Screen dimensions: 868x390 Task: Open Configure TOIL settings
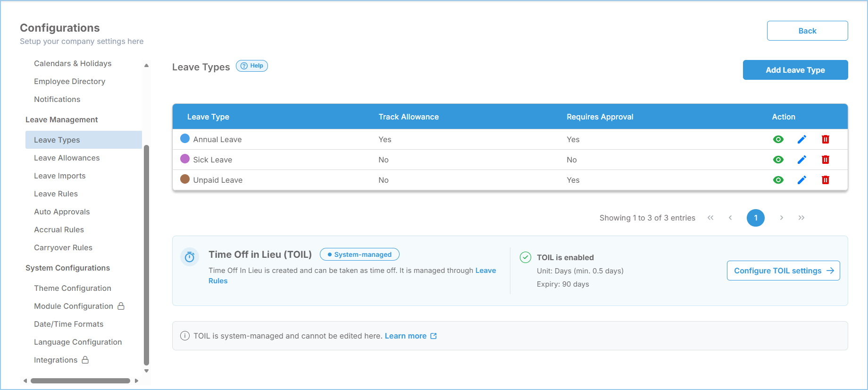tap(784, 271)
